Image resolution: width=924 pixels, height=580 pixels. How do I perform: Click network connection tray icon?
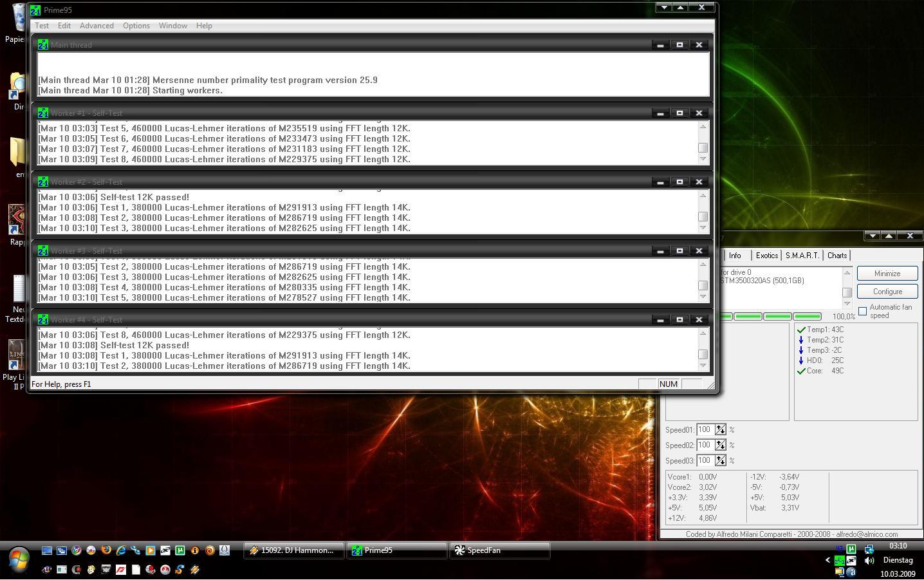point(869,549)
